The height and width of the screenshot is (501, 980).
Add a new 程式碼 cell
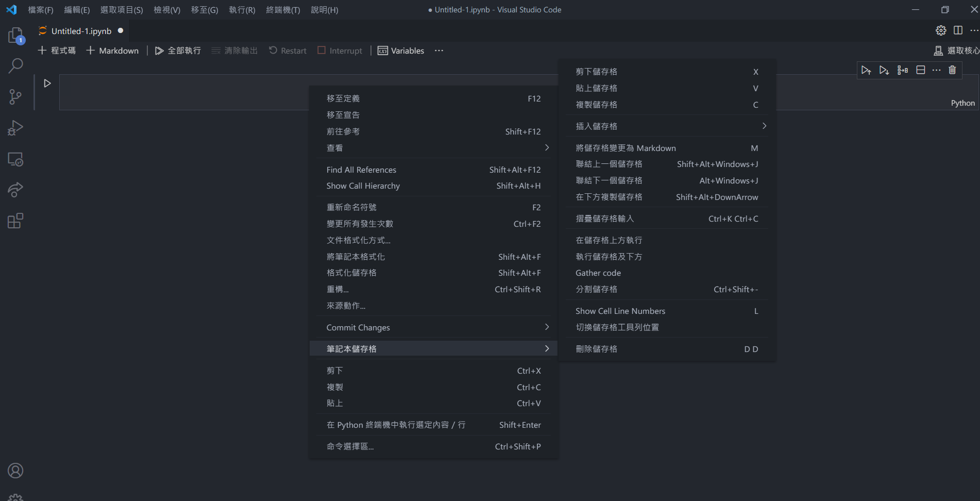(x=57, y=51)
